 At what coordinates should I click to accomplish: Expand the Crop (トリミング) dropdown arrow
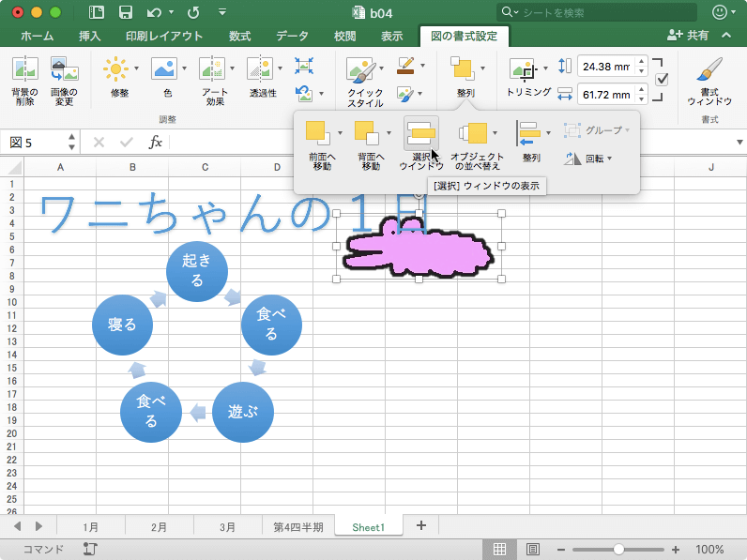click(x=545, y=68)
